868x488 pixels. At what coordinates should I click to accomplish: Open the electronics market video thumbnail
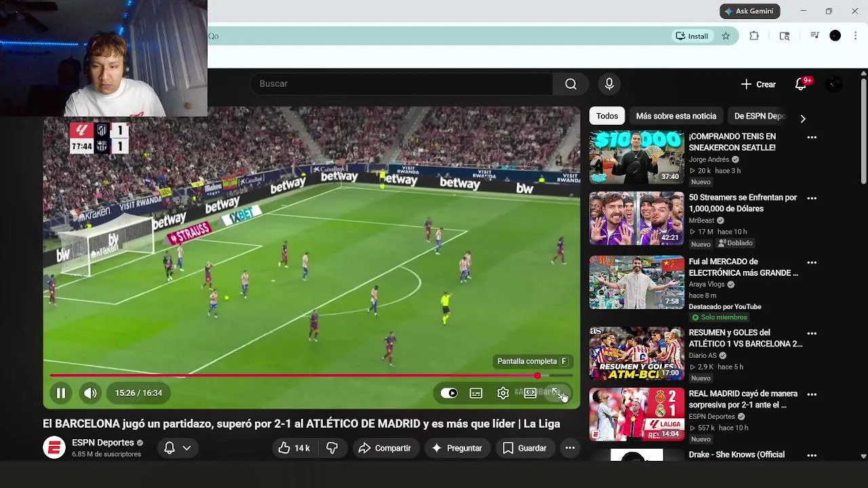pyautogui.click(x=636, y=283)
